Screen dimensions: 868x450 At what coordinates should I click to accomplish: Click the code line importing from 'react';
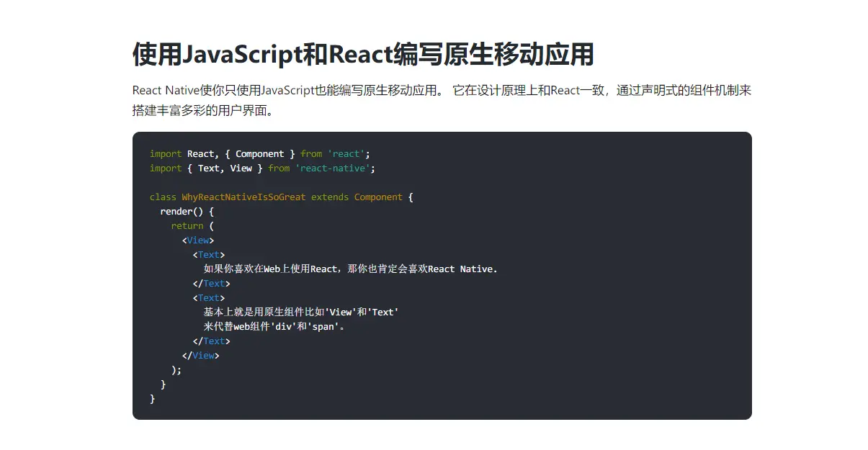coord(259,153)
